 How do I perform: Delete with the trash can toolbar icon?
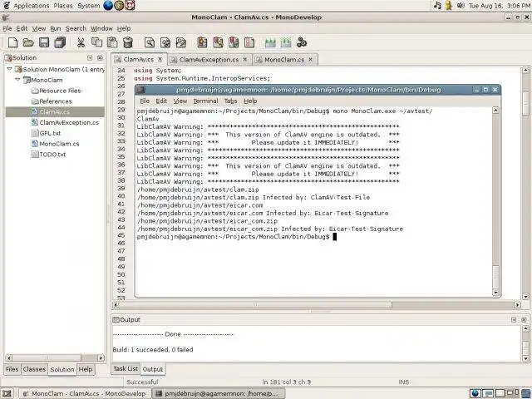128,42
